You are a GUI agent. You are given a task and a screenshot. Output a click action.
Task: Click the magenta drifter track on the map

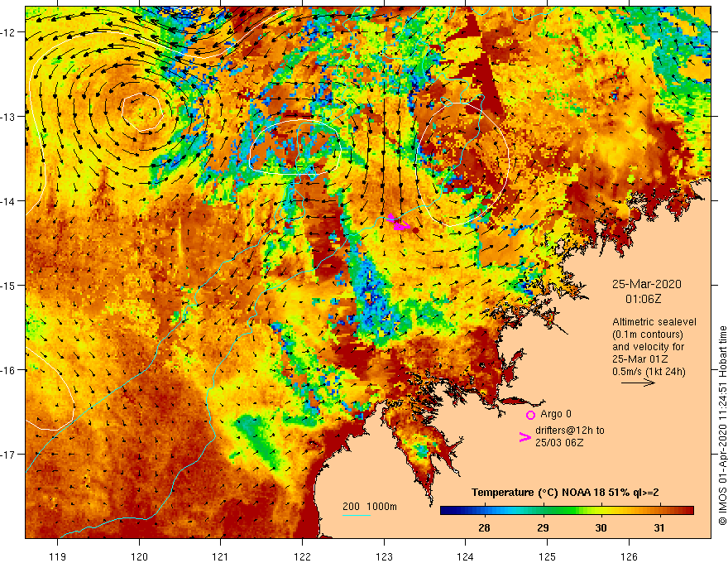[x=399, y=223]
